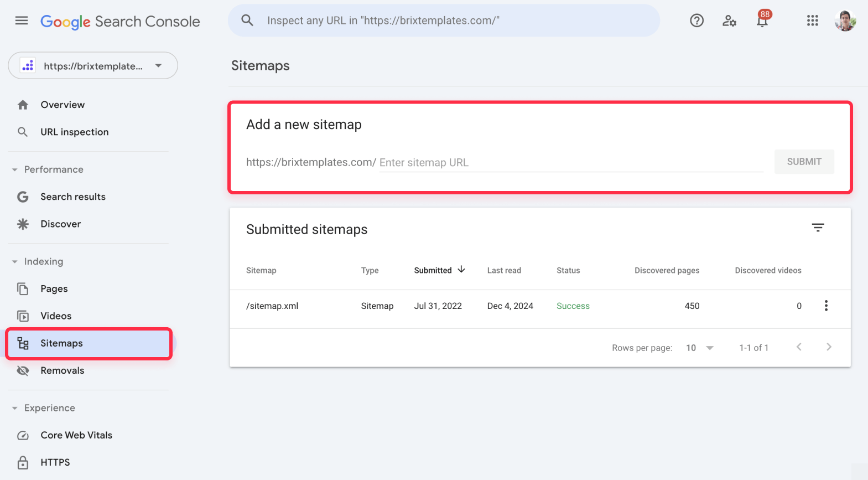The height and width of the screenshot is (480, 868).
Task: Go to previous page of sitemaps table
Action: coord(799,347)
